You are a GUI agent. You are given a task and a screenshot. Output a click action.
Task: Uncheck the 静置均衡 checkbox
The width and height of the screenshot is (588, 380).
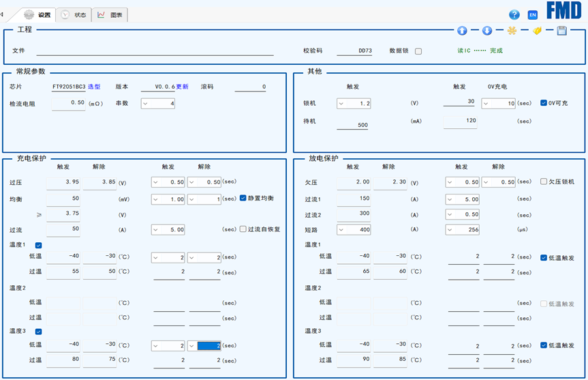(x=243, y=198)
